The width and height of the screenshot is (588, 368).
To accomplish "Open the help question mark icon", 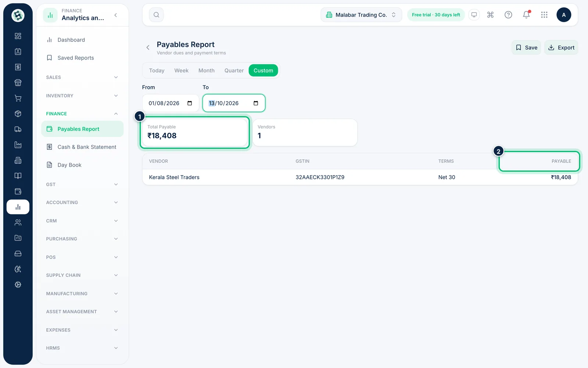I will point(508,15).
